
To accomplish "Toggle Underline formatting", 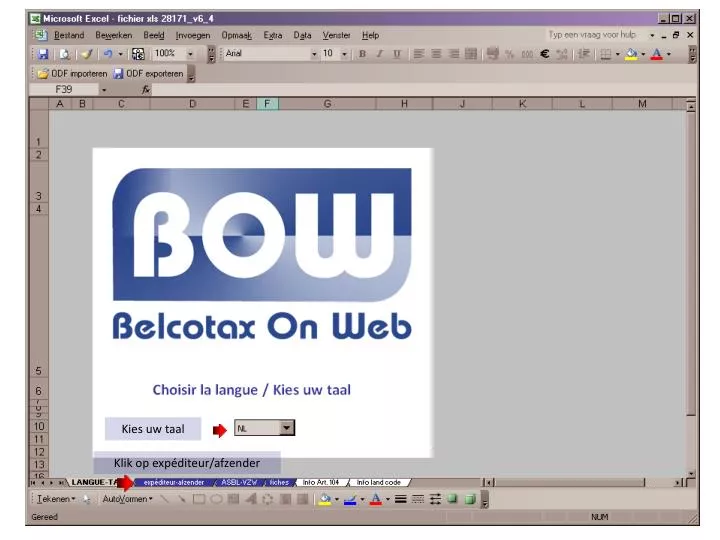I will coord(397,54).
